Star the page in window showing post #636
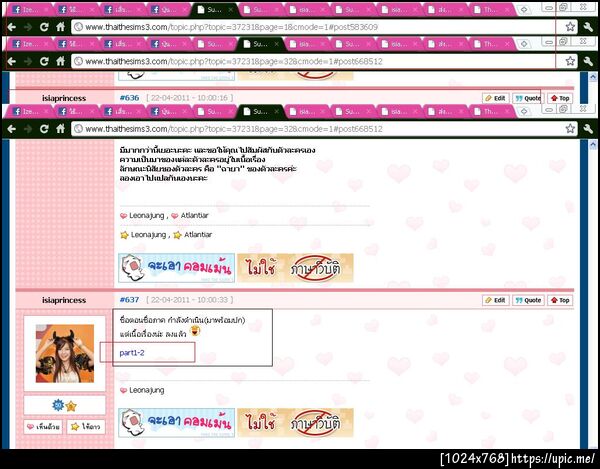The height and width of the screenshot is (469, 600). [x=570, y=61]
